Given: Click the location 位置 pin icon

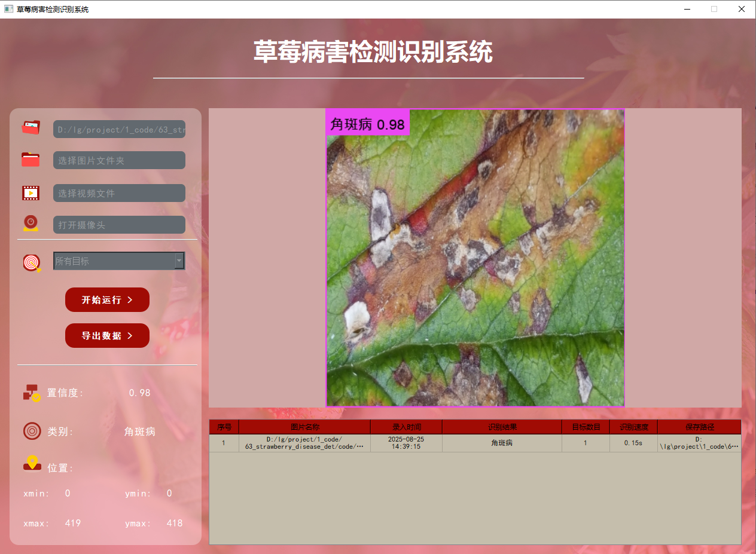Looking at the screenshot, I should [x=32, y=463].
